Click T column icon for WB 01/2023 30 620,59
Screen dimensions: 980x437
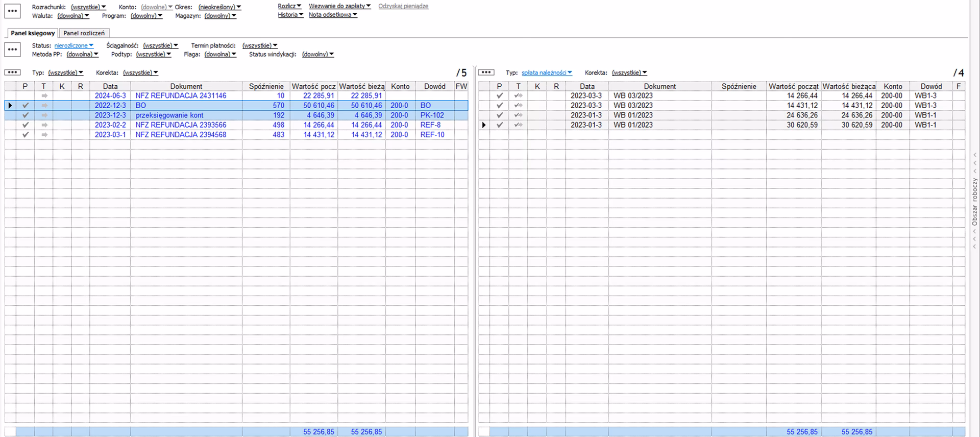(x=518, y=125)
